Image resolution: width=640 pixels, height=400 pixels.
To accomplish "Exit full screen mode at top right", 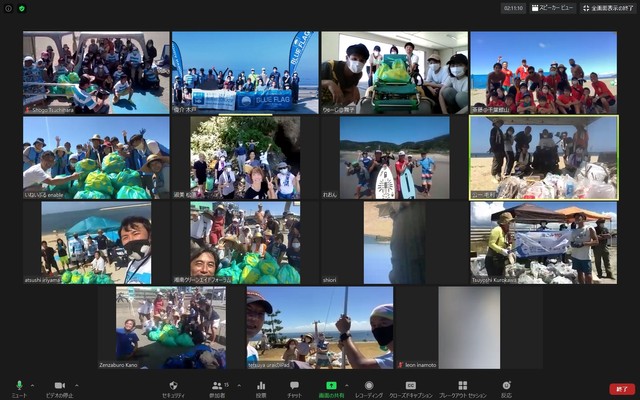I will [x=608, y=8].
